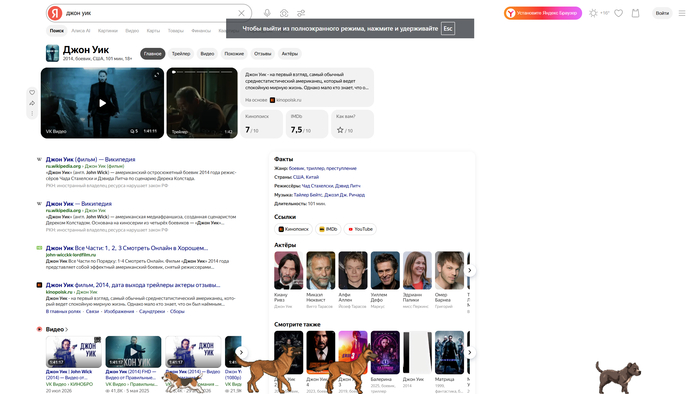
Task: Expand the main video with the fullscreen corner icon
Action: 156,75
